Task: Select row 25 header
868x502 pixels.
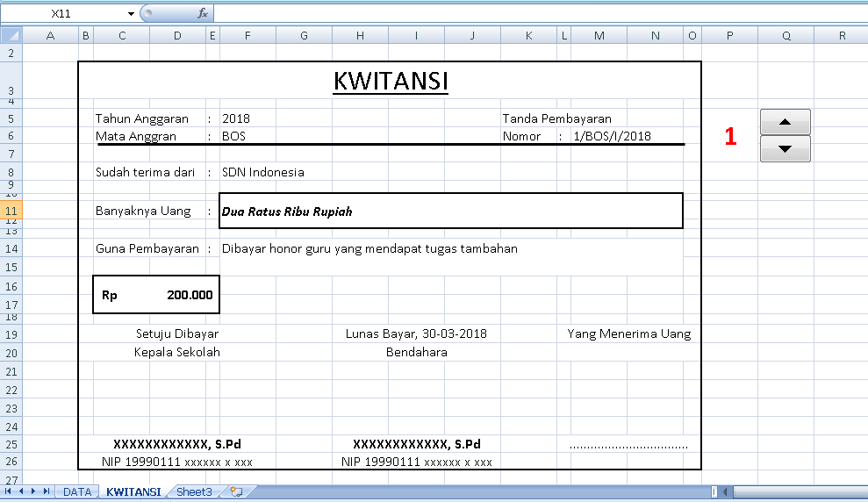Action: tap(11, 444)
